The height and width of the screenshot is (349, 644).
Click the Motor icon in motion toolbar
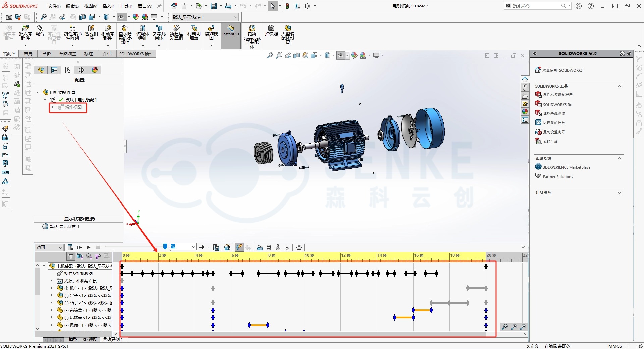tap(260, 247)
